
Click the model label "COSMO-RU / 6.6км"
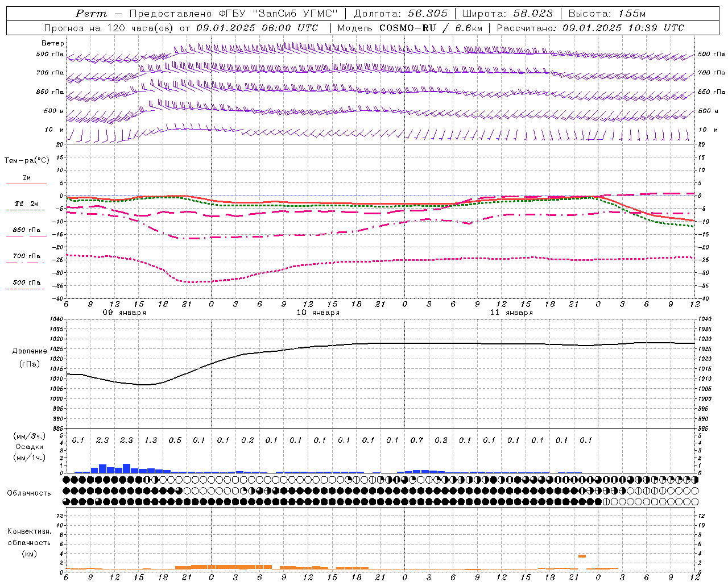(431, 28)
